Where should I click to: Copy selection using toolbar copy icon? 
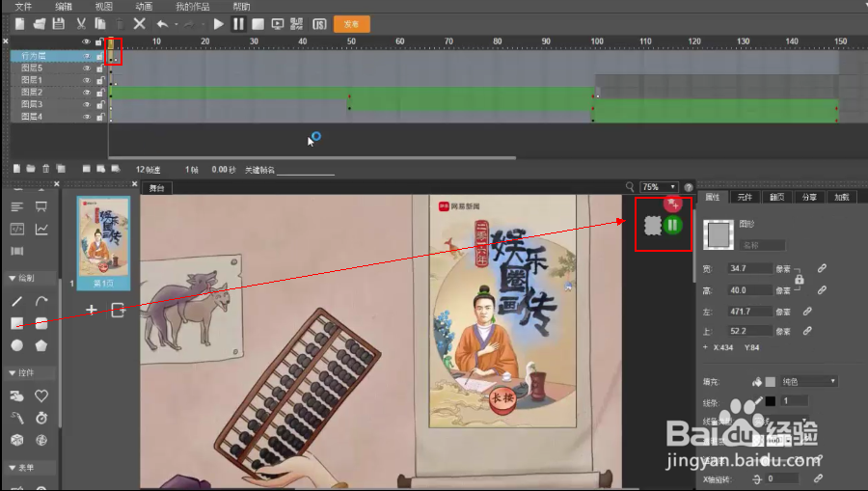pos(100,24)
